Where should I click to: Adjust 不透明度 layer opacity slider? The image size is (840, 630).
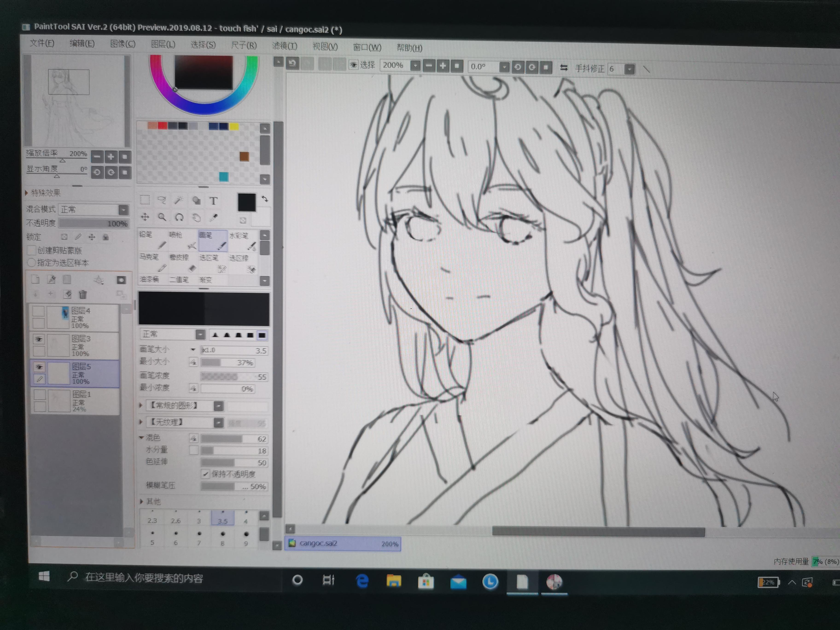click(x=94, y=223)
